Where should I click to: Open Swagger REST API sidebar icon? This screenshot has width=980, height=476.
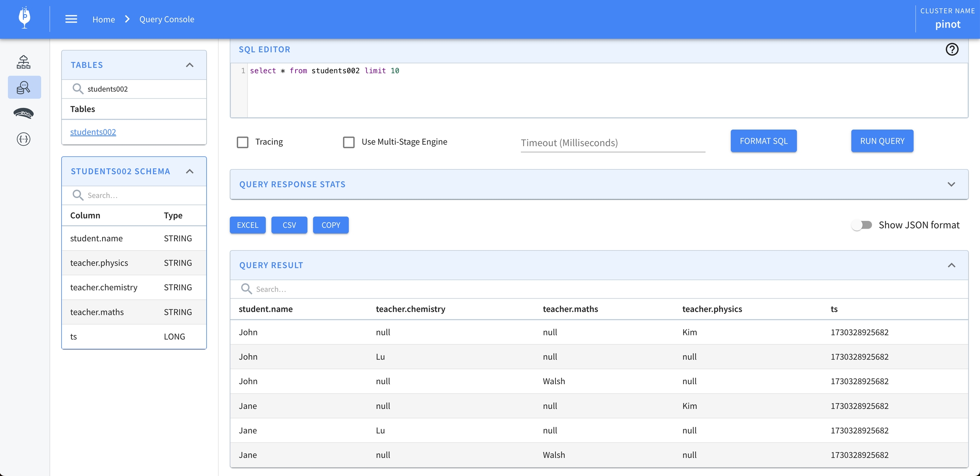[24, 139]
